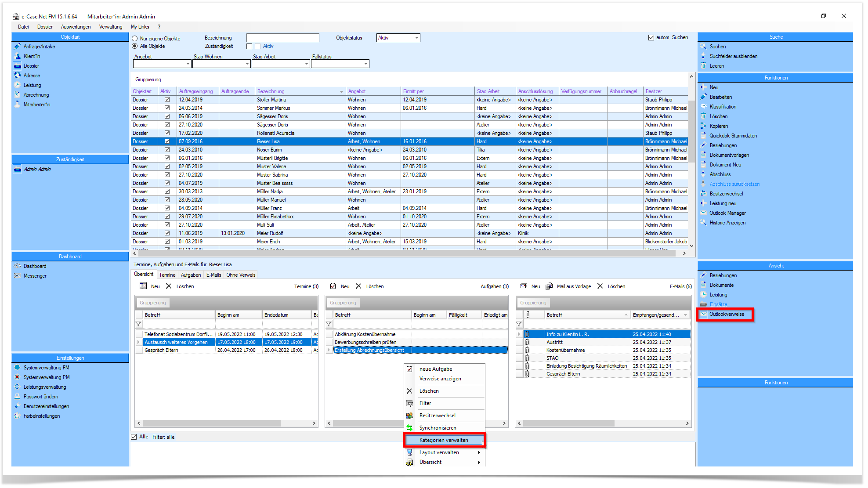Screen dimensions: 868x488
Task: Open Adresse object type icon
Action: [17, 75]
